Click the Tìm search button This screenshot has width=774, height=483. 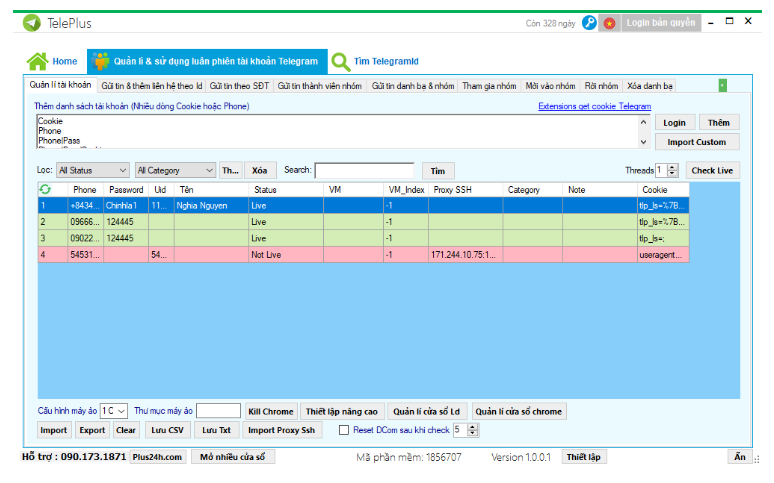[438, 171]
